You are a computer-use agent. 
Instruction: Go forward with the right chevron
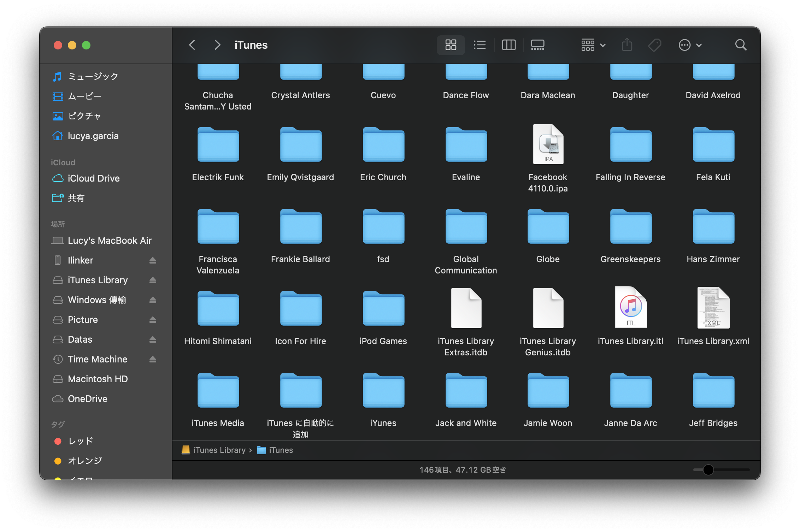pos(217,45)
